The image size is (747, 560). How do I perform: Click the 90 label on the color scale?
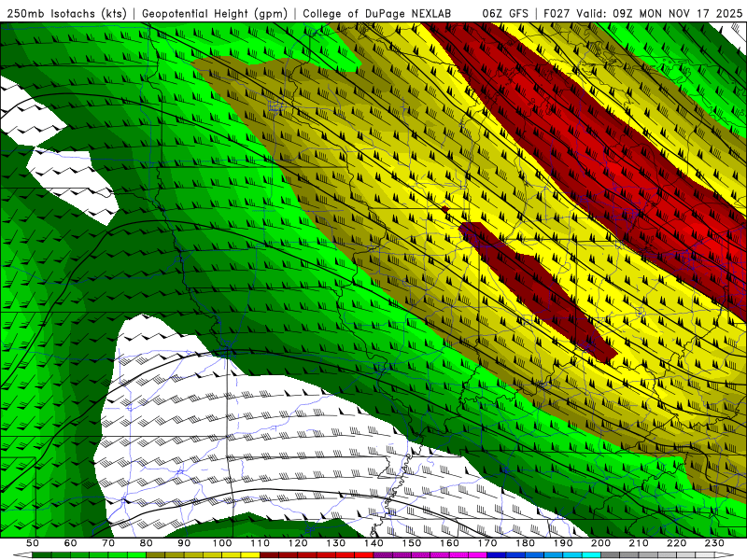point(184,543)
